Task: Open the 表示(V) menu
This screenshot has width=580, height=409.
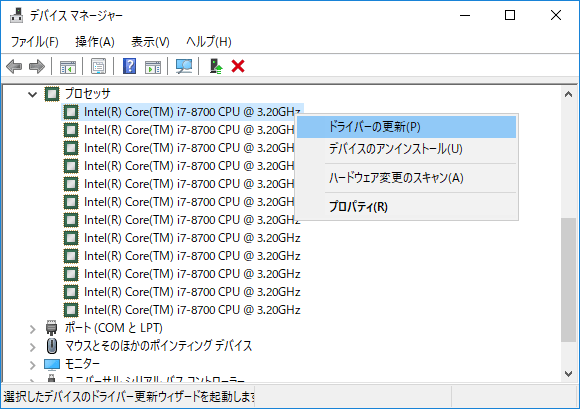Action: (150, 42)
